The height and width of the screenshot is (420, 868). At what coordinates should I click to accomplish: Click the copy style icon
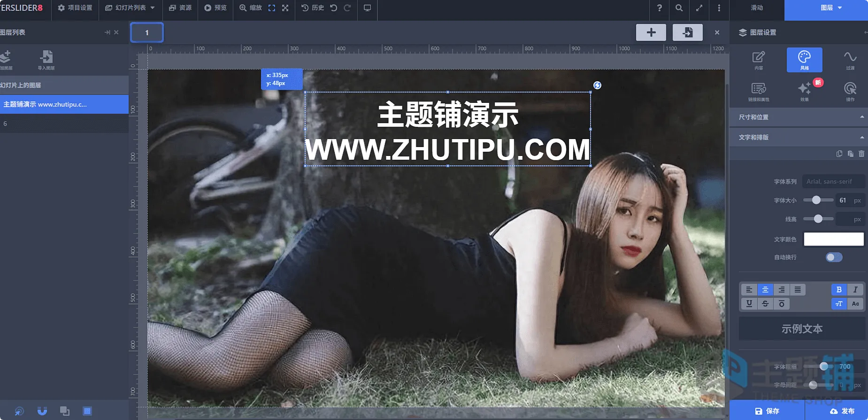coord(839,154)
